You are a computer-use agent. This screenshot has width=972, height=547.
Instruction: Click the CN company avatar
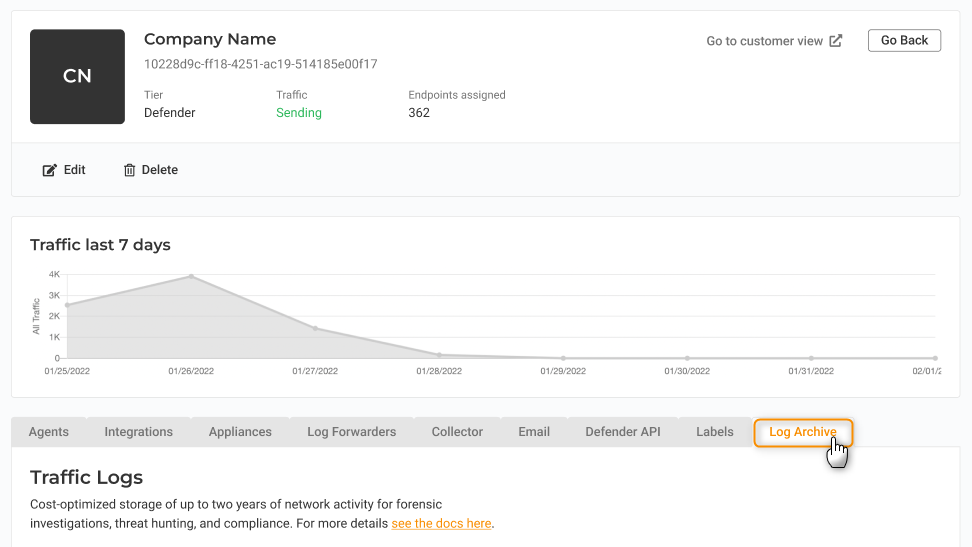77,77
